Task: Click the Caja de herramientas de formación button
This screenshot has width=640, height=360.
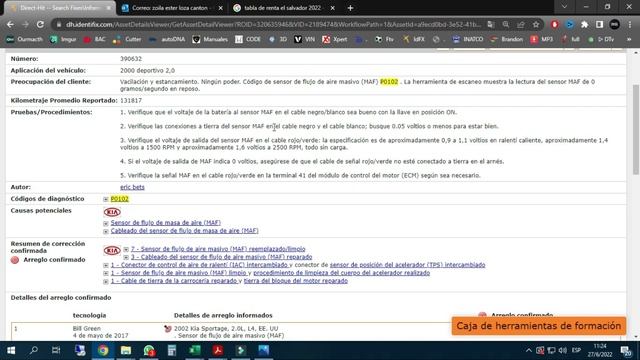Action: [539, 326]
